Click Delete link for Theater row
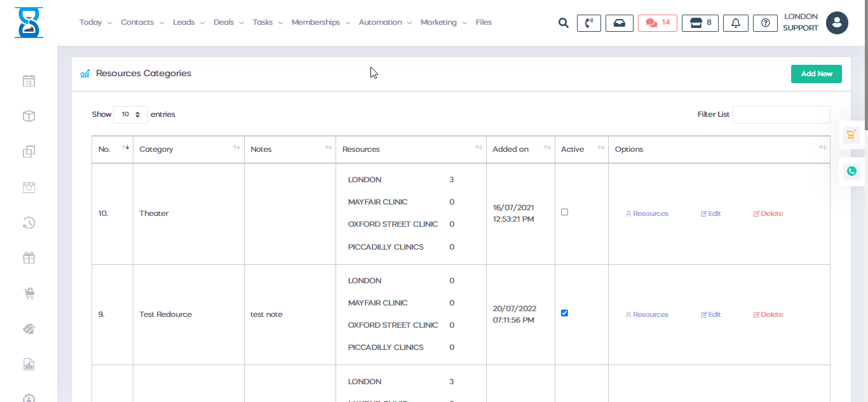This screenshot has width=868, height=402. coord(768,213)
